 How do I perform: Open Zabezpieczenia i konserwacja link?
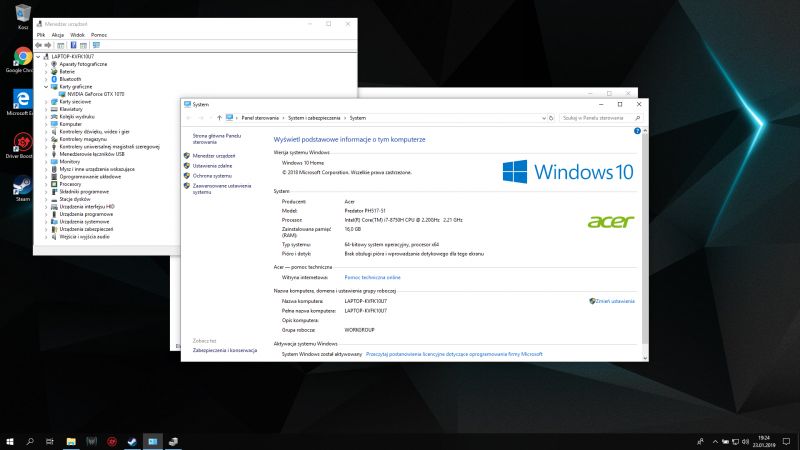point(225,351)
